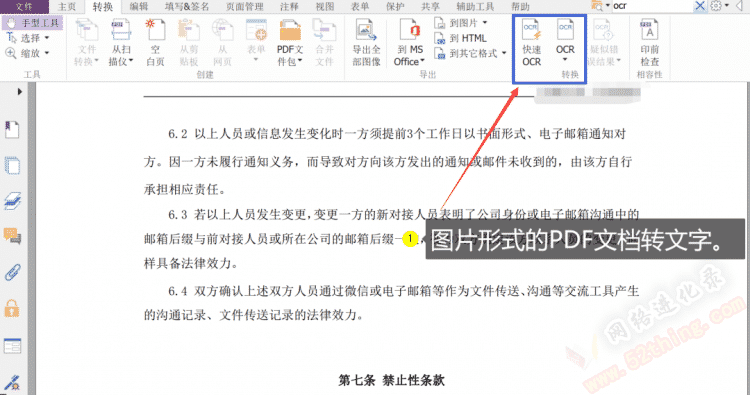Image resolution: width=750 pixels, height=395 pixels.
Task: Open the 文件 File menu tab
Action: point(24,6)
